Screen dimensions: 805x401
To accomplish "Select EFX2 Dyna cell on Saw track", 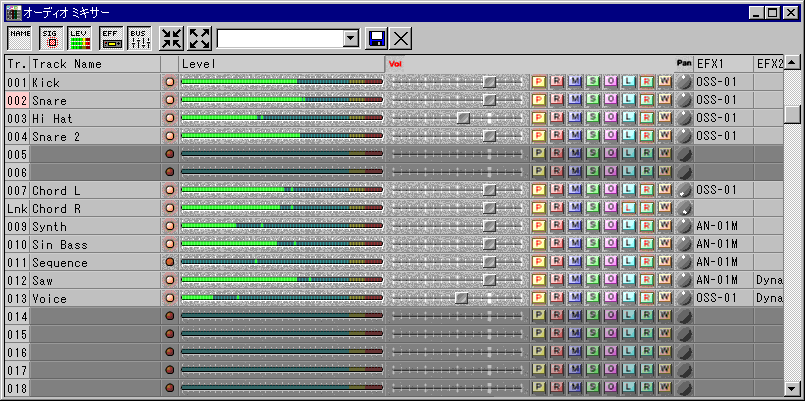I will (769, 280).
